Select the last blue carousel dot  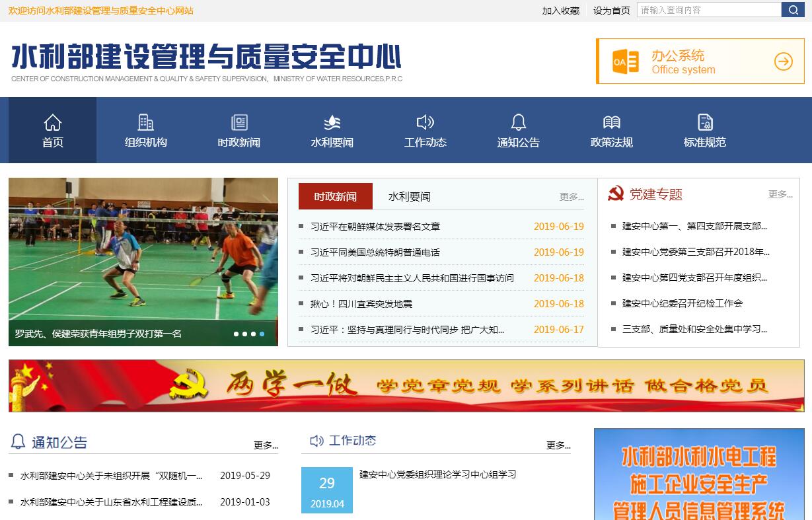tap(262, 334)
